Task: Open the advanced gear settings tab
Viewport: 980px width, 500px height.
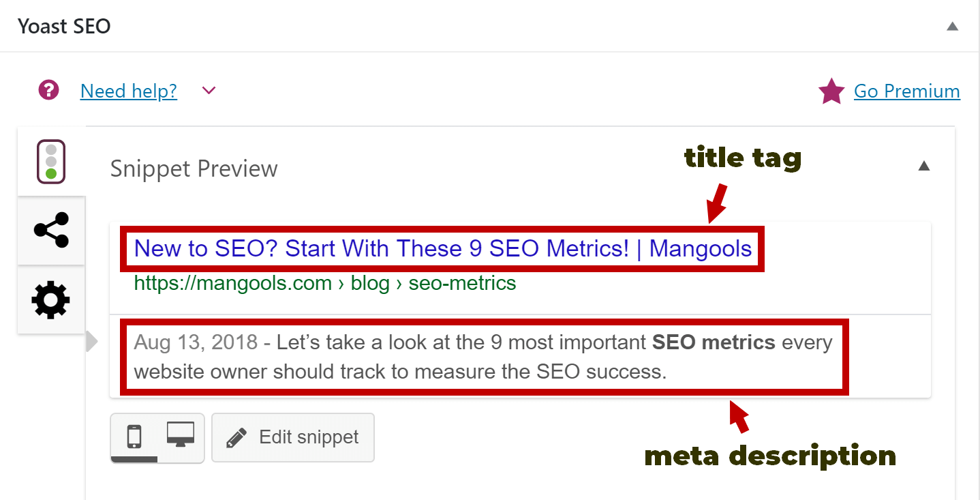Action: (51, 300)
